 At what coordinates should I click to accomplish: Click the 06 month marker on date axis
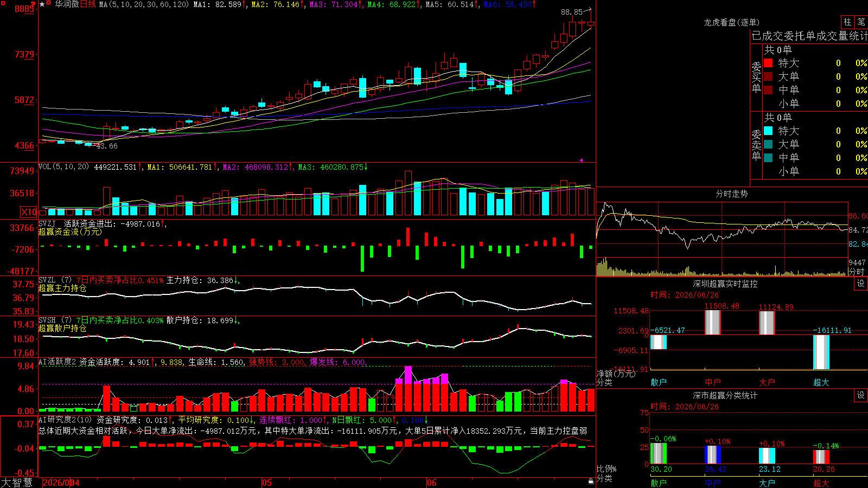click(x=431, y=483)
